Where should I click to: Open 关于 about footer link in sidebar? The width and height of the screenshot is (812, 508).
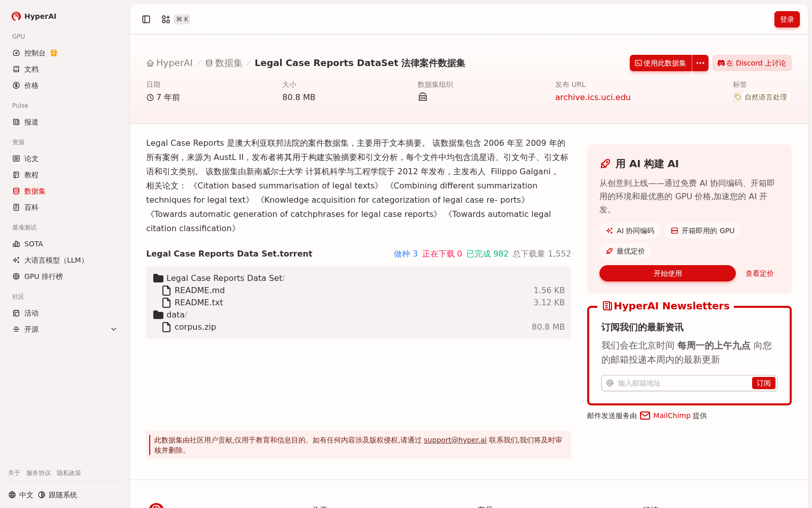click(x=14, y=473)
